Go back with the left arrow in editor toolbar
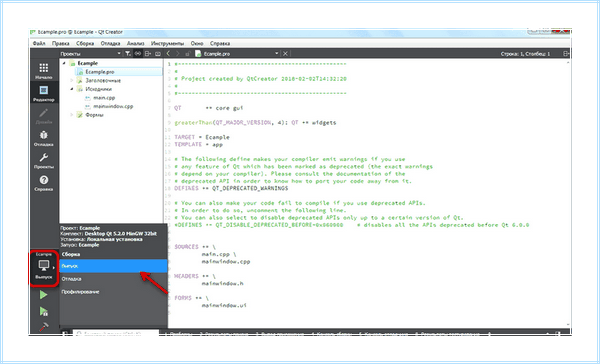This screenshot has height=364, width=600. [x=168, y=54]
